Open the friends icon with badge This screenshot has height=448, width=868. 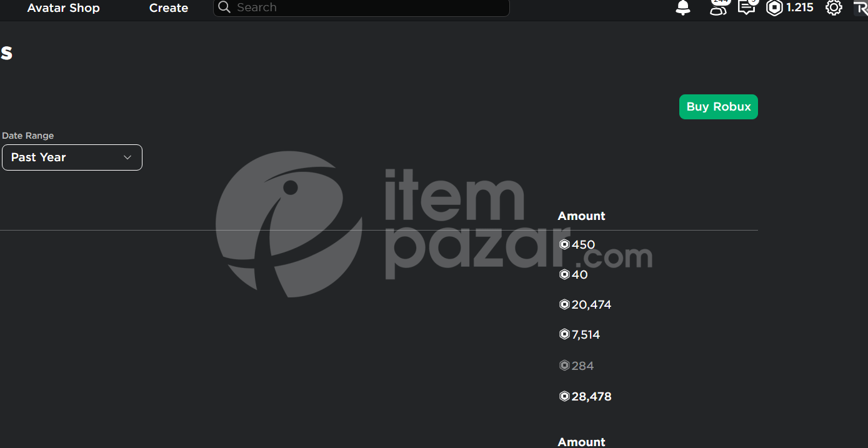(x=719, y=7)
